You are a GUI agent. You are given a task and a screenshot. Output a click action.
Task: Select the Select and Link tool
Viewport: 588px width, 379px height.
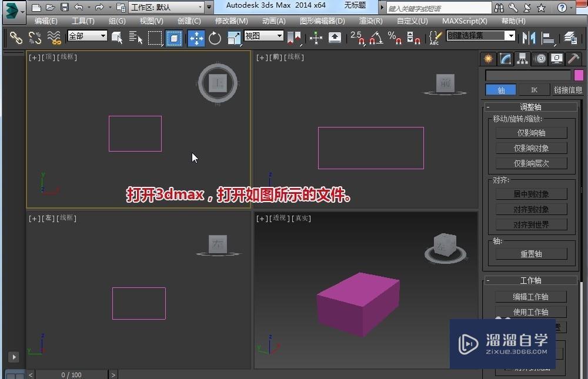15,38
